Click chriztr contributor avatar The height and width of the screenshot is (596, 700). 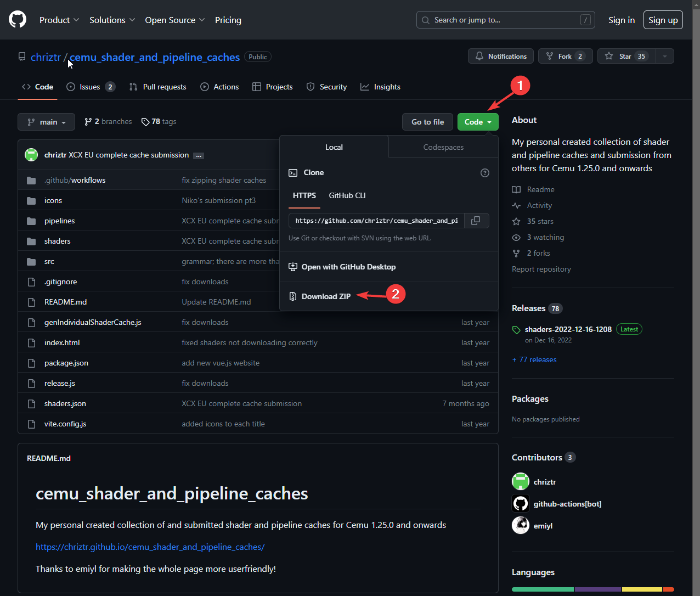pyautogui.click(x=521, y=481)
